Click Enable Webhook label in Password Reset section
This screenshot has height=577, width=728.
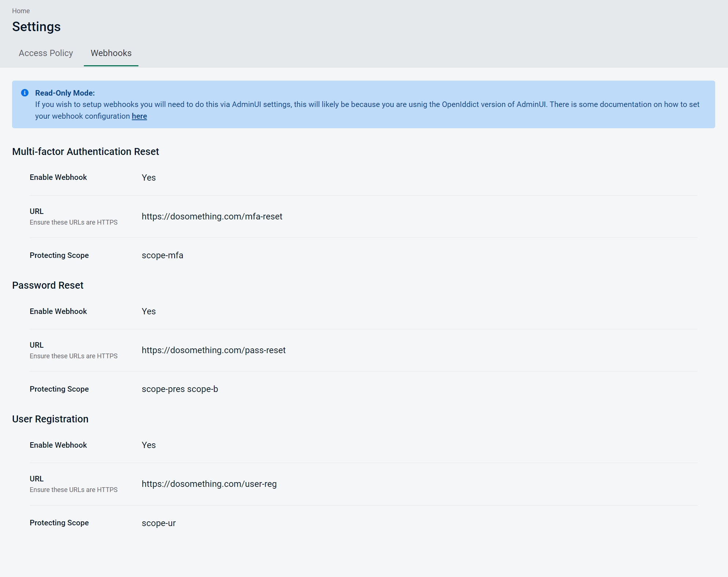click(x=58, y=311)
